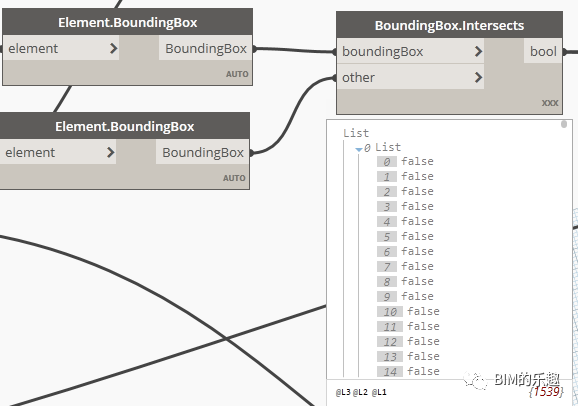Select index 3 false row
The height and width of the screenshot is (406, 578).
point(405,207)
